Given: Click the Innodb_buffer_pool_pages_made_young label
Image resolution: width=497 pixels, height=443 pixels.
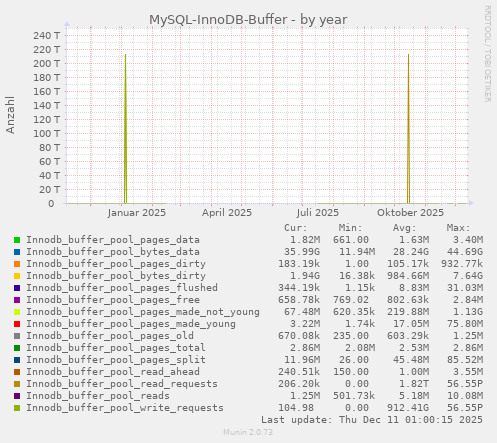Looking at the screenshot, I should pos(131,324).
